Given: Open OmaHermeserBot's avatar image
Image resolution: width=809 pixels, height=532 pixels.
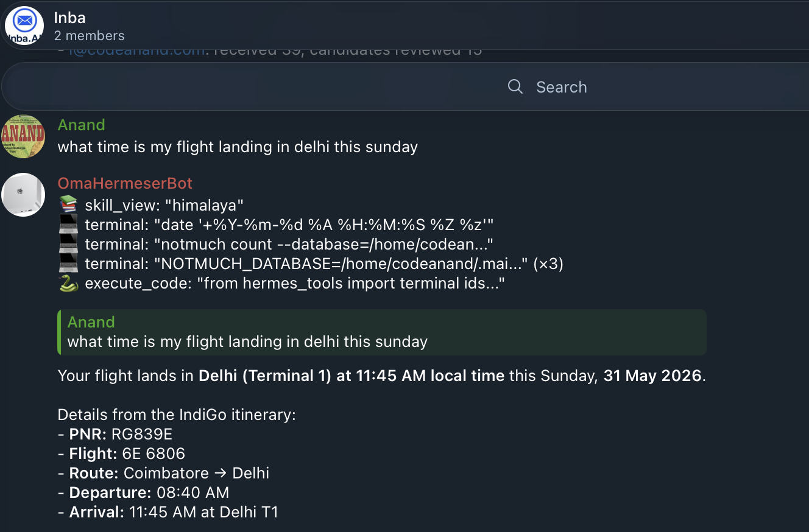Looking at the screenshot, I should tap(24, 195).
